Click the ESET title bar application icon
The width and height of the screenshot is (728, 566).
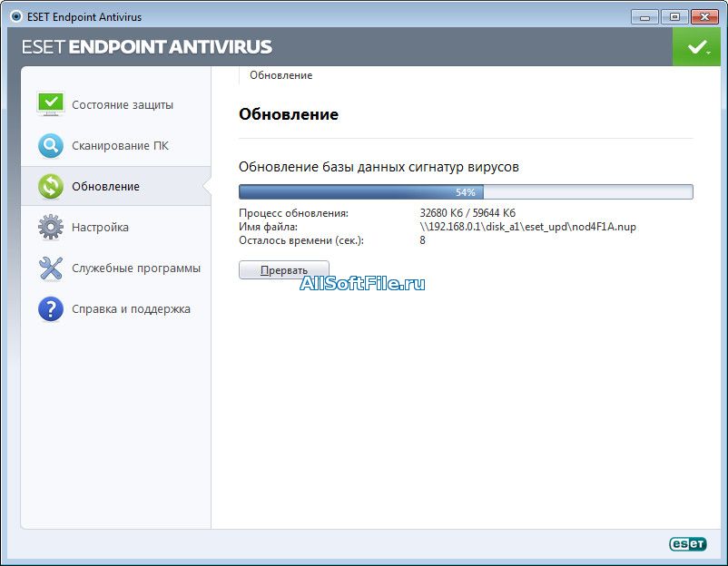click(16, 16)
